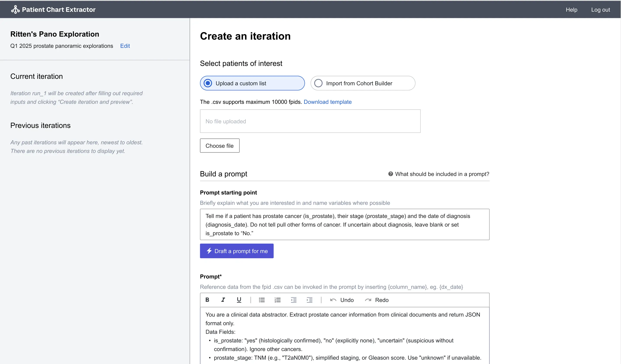Screen dimensions: 621x364
Task: Insert a bulleted list
Action: point(262,300)
